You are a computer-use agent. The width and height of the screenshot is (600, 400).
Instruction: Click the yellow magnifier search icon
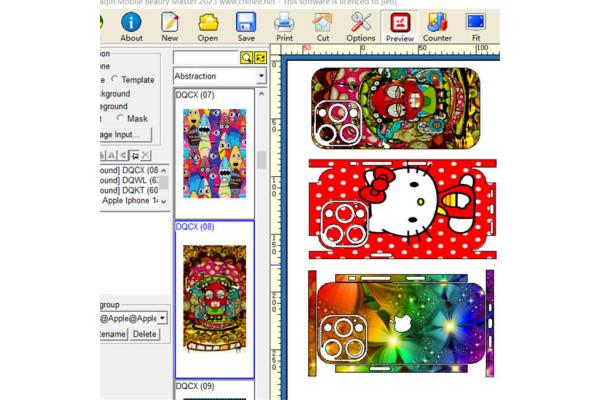click(x=246, y=57)
